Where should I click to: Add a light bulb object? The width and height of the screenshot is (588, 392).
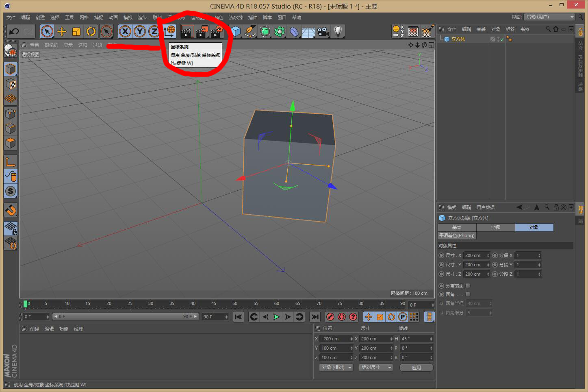click(x=338, y=31)
